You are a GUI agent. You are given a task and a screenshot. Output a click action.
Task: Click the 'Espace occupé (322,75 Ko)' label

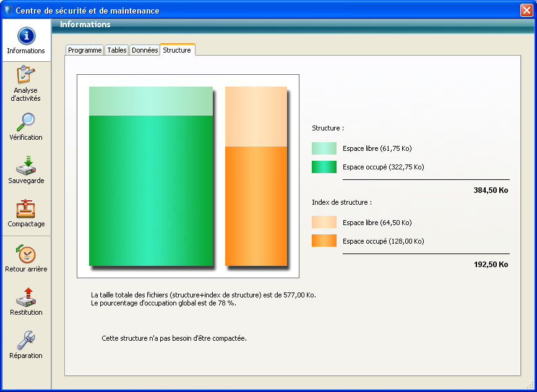pos(383,167)
